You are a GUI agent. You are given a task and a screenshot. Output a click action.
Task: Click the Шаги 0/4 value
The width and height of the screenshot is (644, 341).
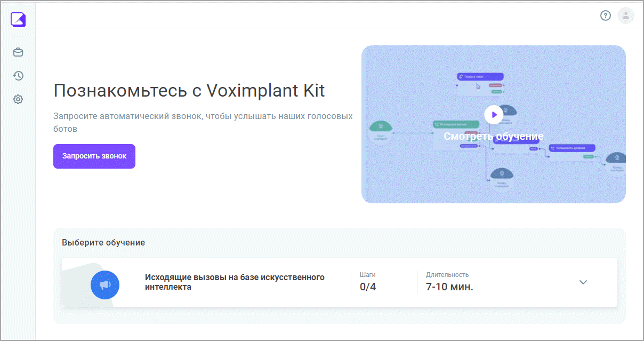click(368, 287)
